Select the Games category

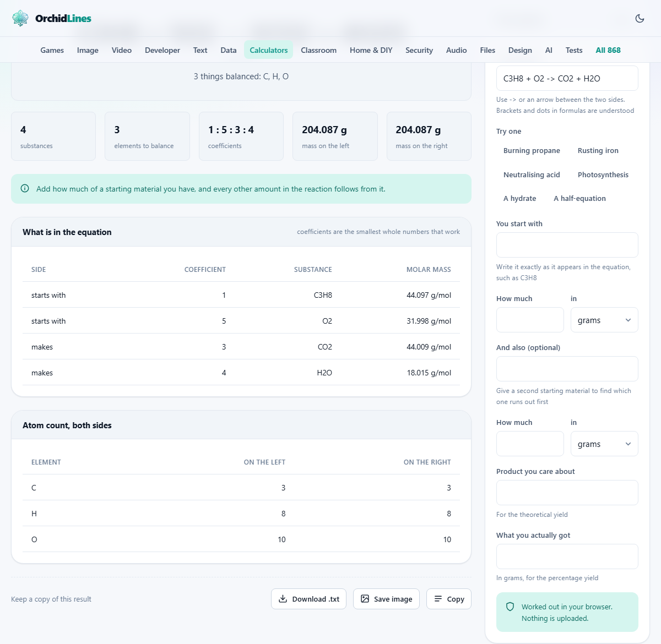tap(52, 50)
